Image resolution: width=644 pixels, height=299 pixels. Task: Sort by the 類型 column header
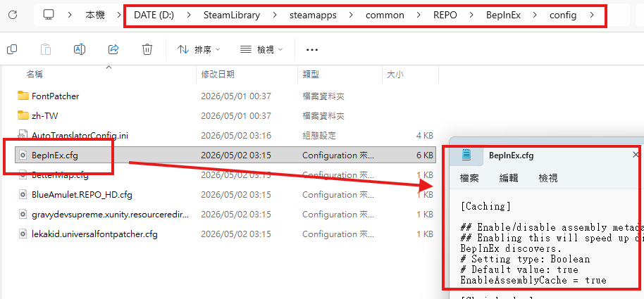pyautogui.click(x=311, y=75)
